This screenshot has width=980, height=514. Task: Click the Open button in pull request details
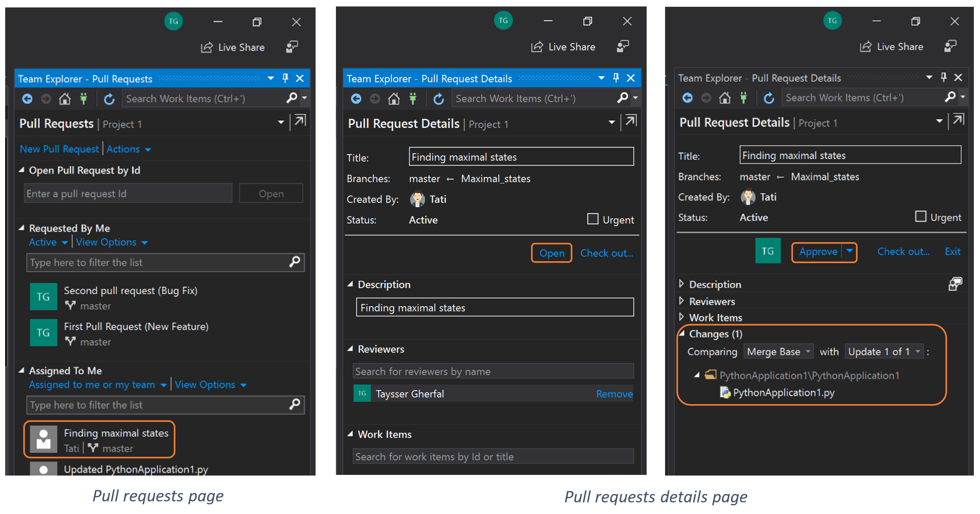[552, 253]
